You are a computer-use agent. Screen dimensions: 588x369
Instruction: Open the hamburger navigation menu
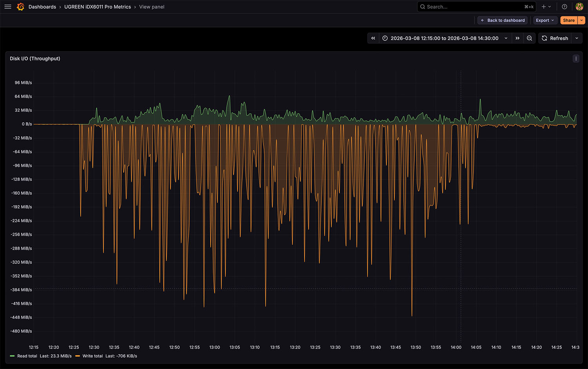click(8, 7)
